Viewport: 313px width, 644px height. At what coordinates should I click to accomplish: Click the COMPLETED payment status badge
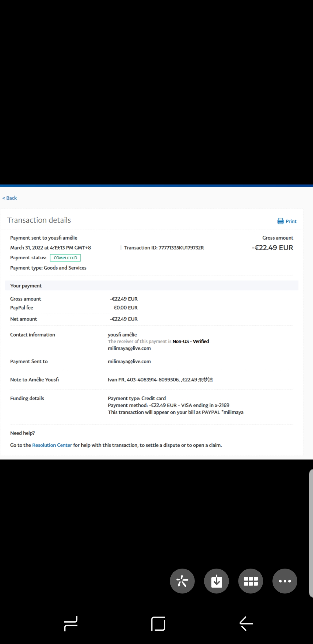65,258
